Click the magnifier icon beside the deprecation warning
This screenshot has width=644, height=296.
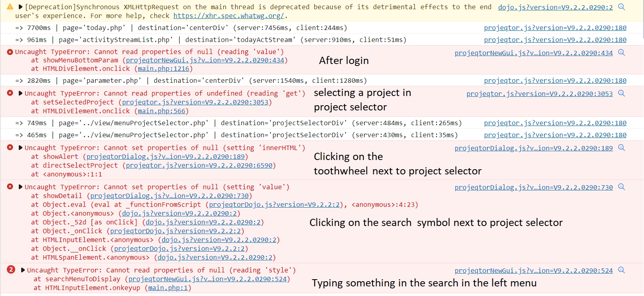coord(622,7)
